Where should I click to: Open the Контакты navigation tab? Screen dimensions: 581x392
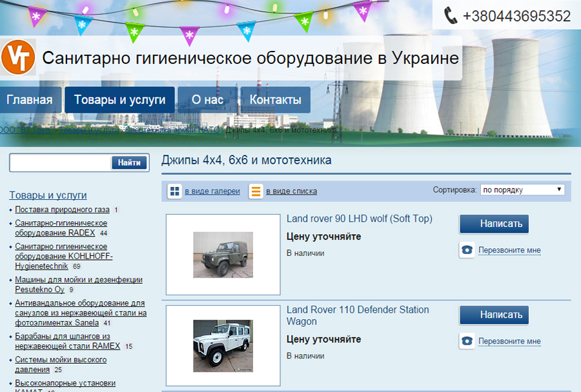point(275,100)
